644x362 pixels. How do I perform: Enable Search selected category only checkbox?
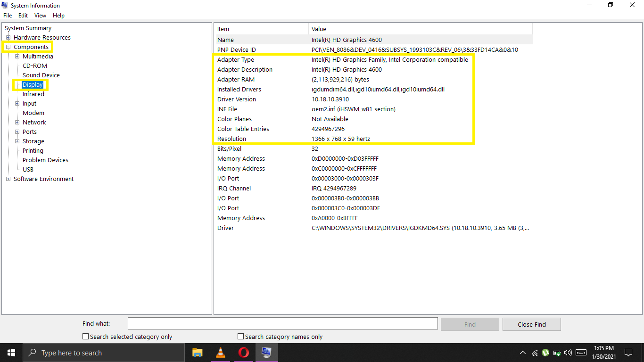(85, 337)
